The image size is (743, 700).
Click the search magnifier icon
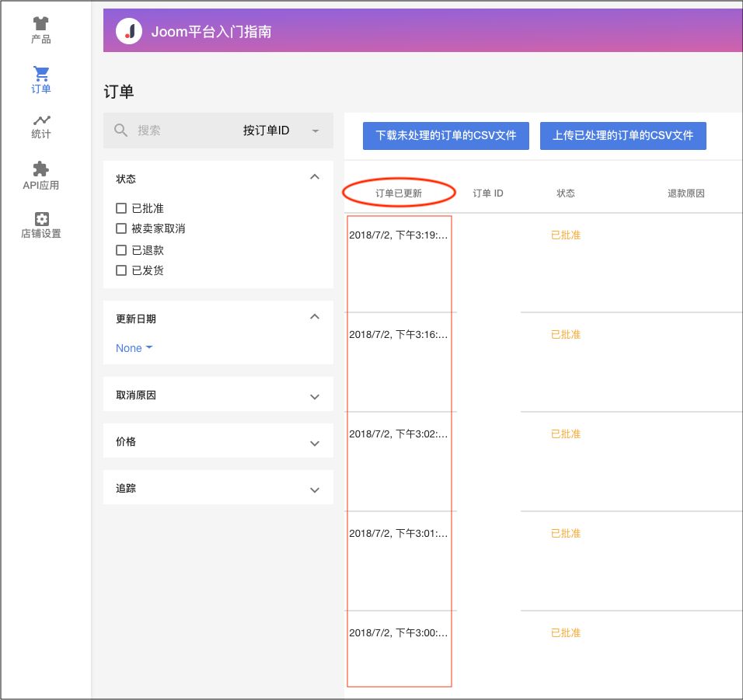pos(120,131)
